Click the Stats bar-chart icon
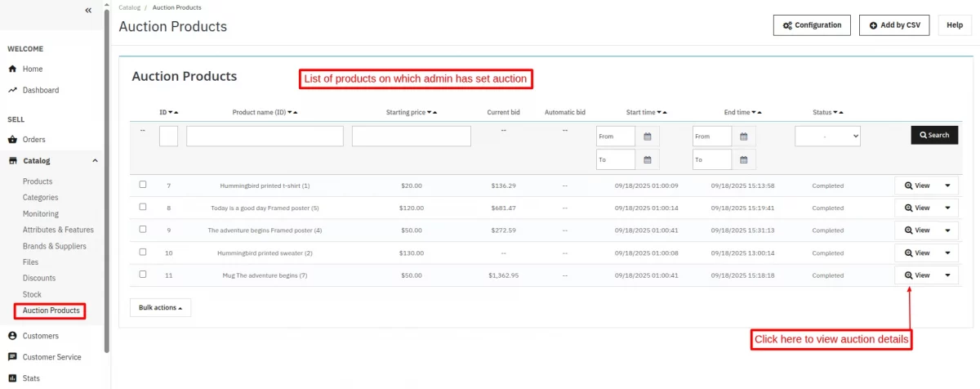Viewport: 980px width, 389px height. pos(12,378)
